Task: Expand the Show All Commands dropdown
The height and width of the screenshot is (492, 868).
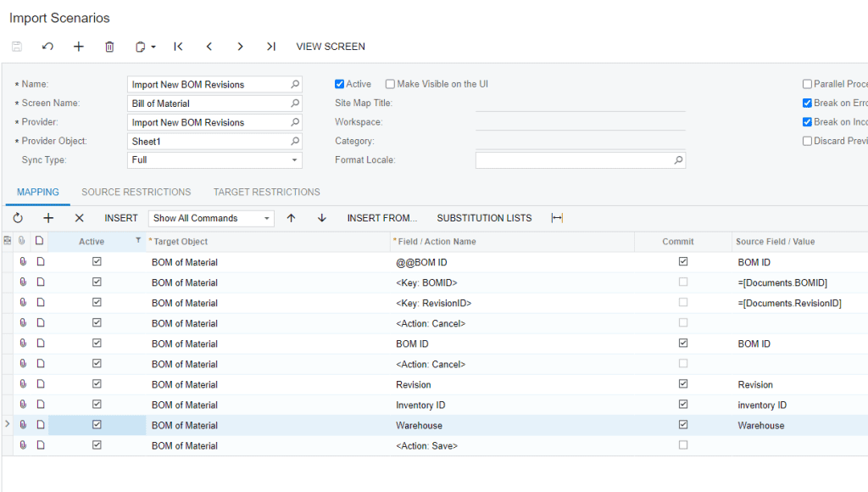Action: pos(267,219)
